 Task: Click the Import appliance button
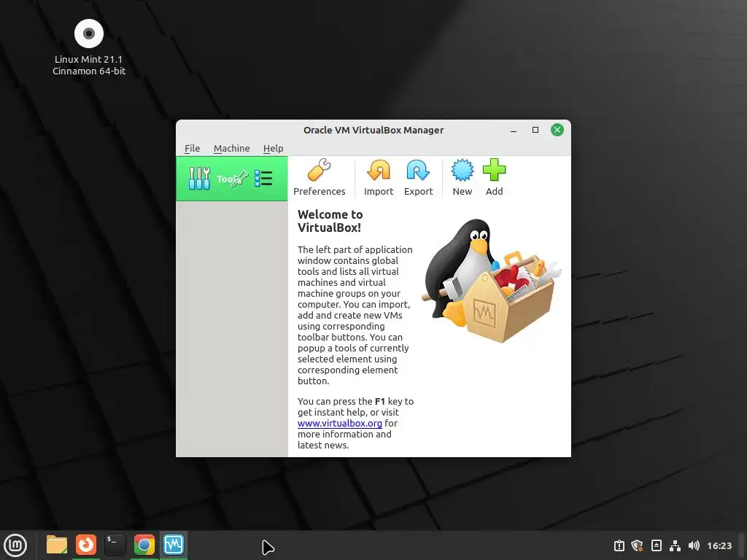(379, 178)
